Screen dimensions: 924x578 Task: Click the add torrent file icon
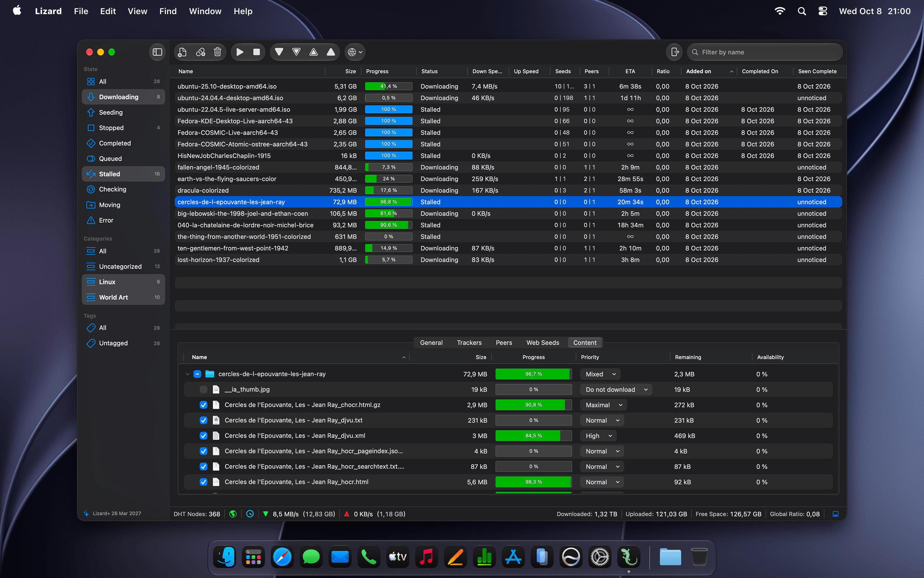point(183,52)
